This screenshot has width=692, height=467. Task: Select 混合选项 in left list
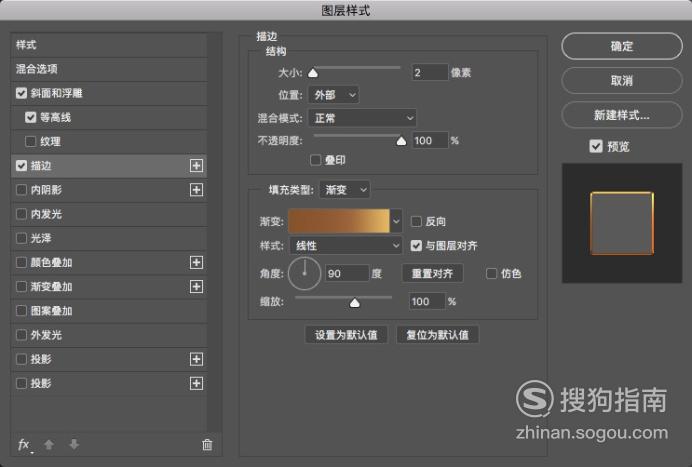pos(109,69)
